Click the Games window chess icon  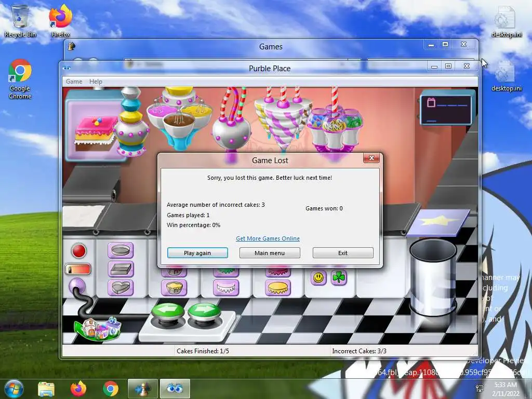(72, 46)
